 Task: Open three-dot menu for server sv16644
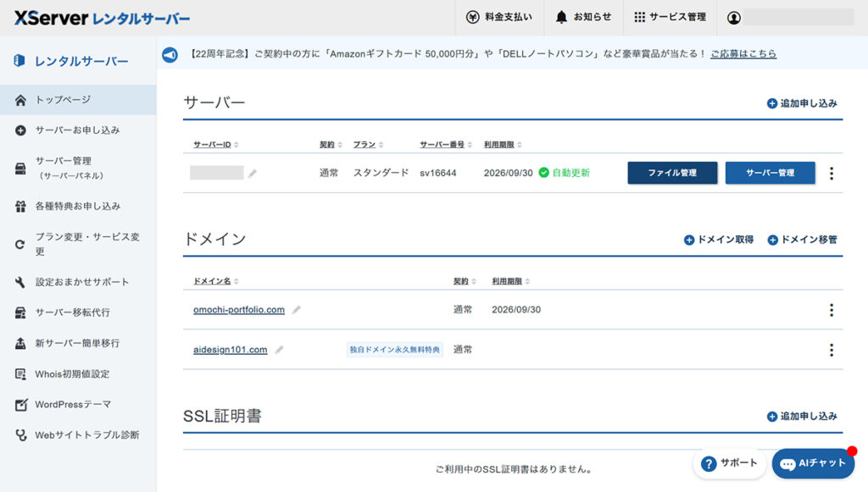831,174
